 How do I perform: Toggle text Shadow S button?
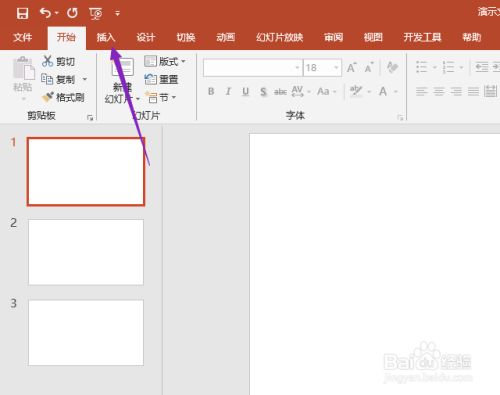click(x=263, y=92)
